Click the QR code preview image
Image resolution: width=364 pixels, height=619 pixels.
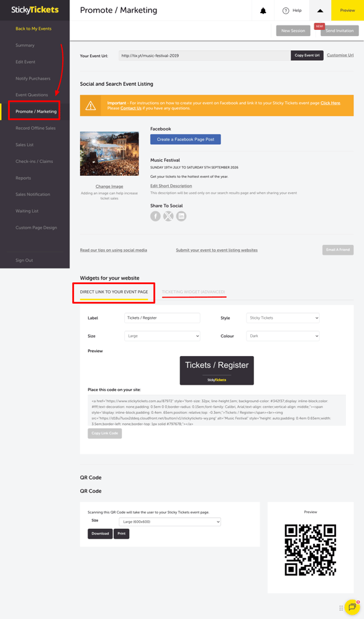pos(311,550)
